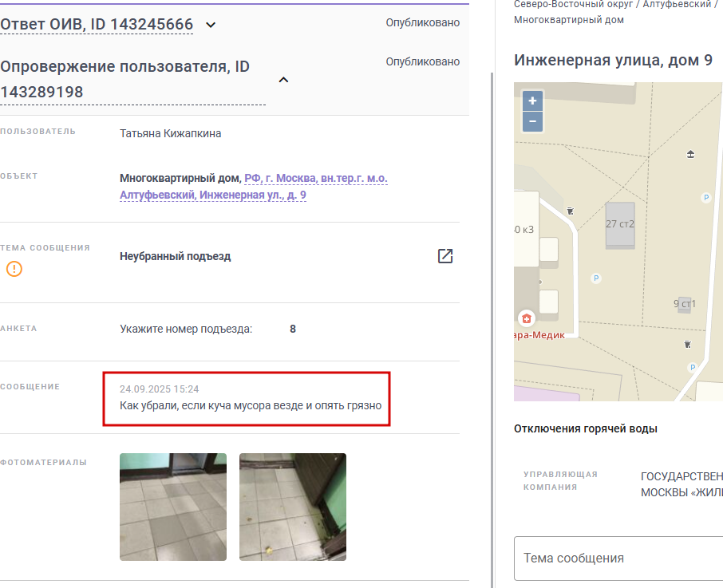Select user name Татьяна Кижапкина

[171, 134]
